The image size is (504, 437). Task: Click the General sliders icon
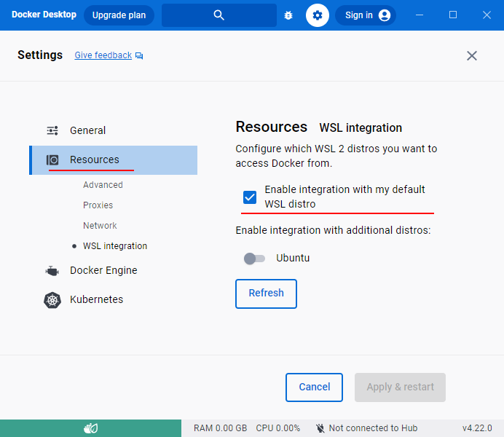point(52,130)
